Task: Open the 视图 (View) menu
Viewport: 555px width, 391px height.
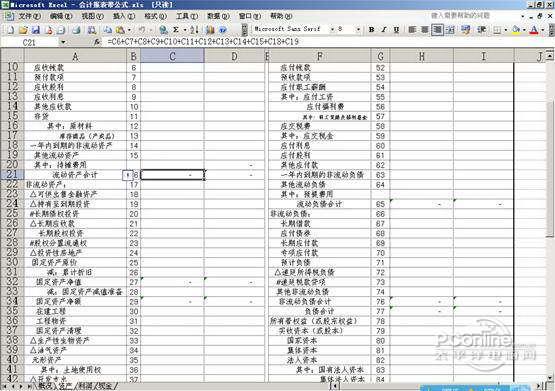Action: point(92,16)
